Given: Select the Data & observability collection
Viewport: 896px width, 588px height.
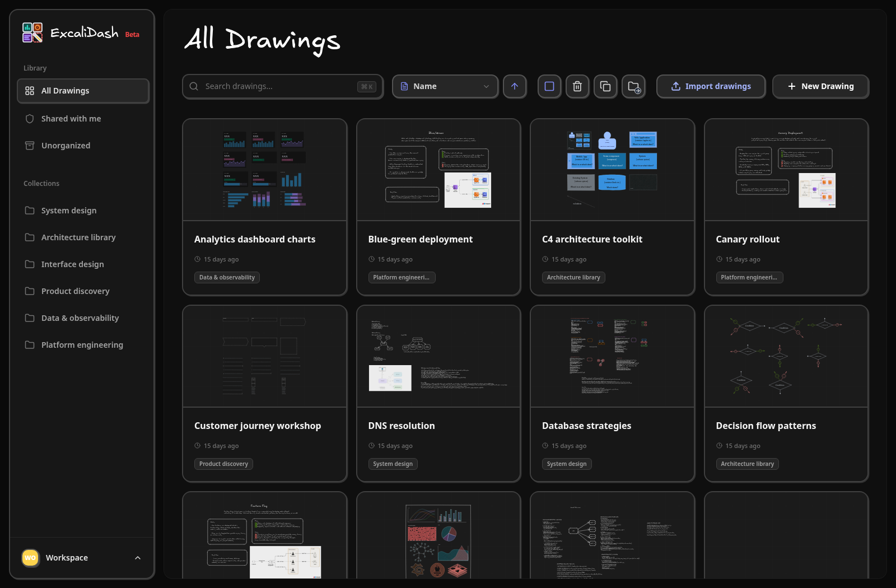Looking at the screenshot, I should (83, 318).
